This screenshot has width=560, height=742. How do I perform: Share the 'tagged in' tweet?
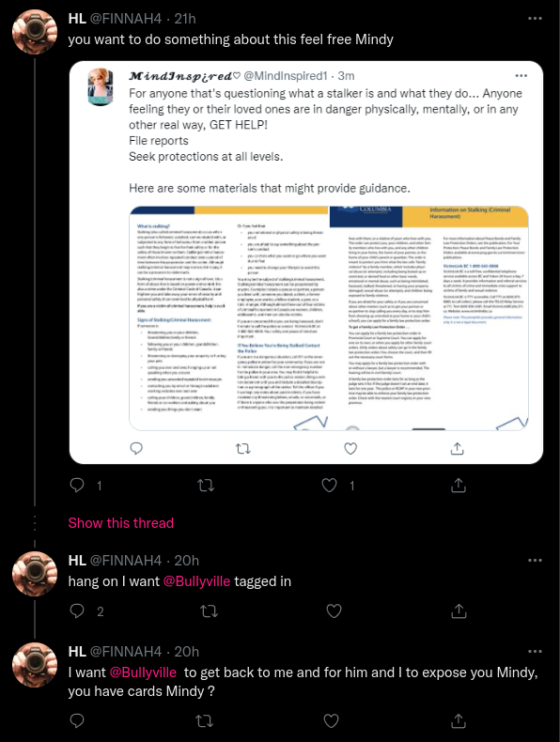coord(459,611)
